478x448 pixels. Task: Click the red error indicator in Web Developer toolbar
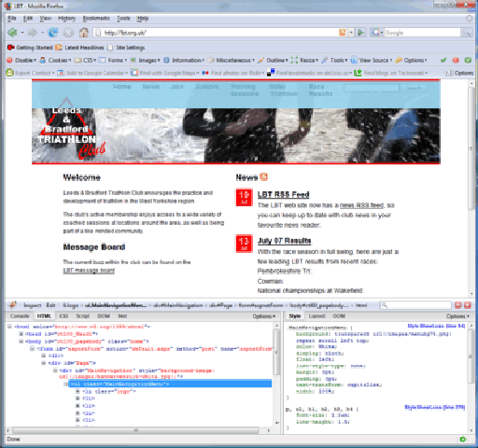tap(456, 60)
